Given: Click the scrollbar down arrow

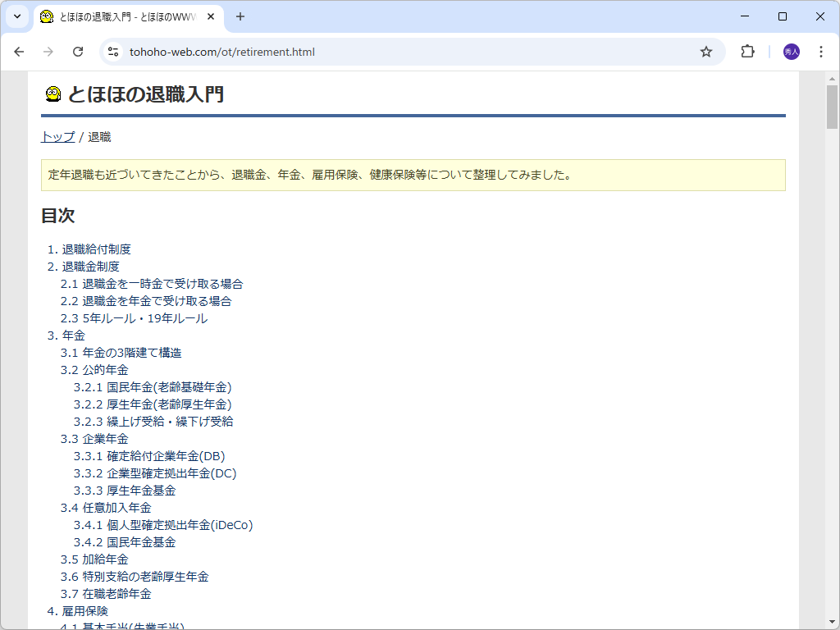Looking at the screenshot, I should click(x=832, y=622).
